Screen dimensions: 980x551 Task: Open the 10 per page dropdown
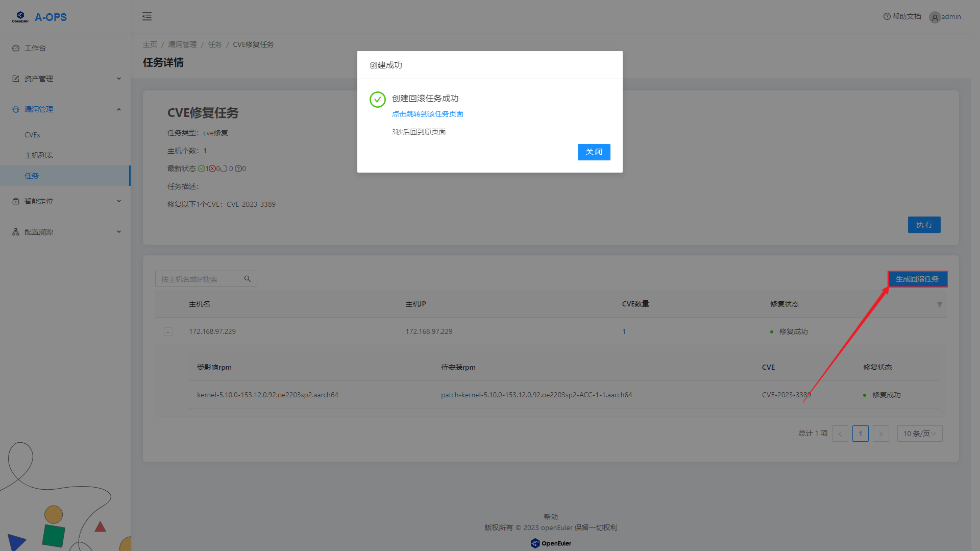point(919,434)
